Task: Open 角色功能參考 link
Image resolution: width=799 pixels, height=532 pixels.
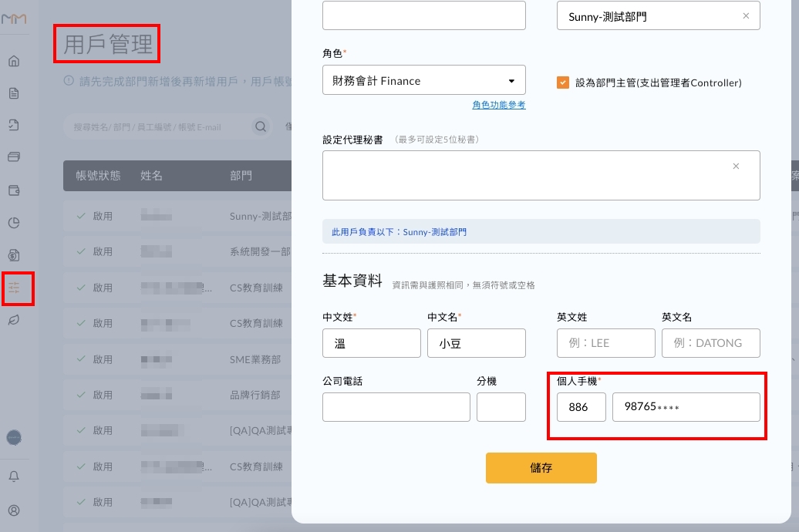Action: click(499, 105)
